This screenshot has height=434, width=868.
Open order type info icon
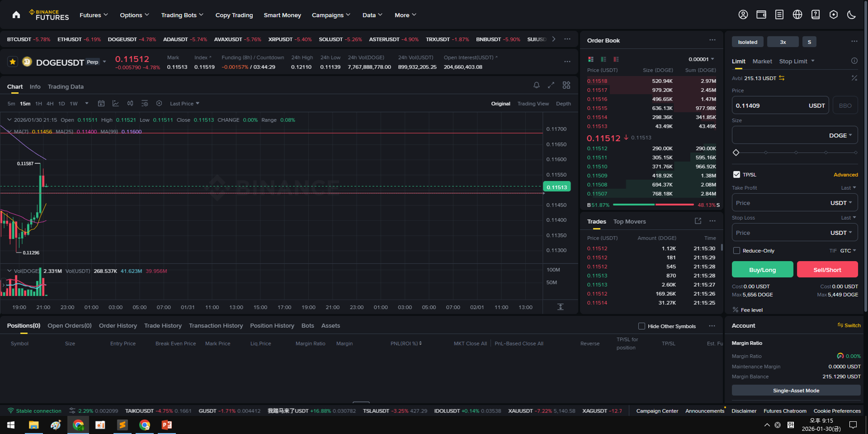tap(854, 61)
